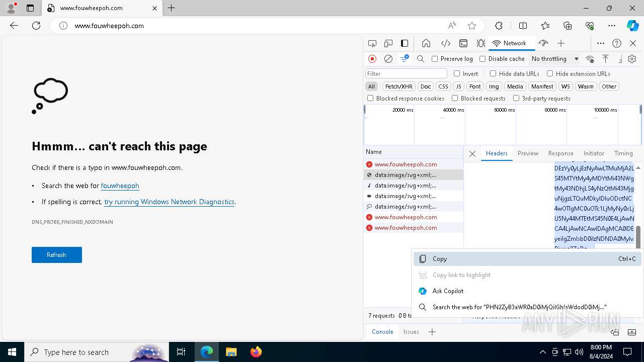Screen dimensions: 644x362
Task: Open browser Extensions puzzle icon
Action: point(499,26)
